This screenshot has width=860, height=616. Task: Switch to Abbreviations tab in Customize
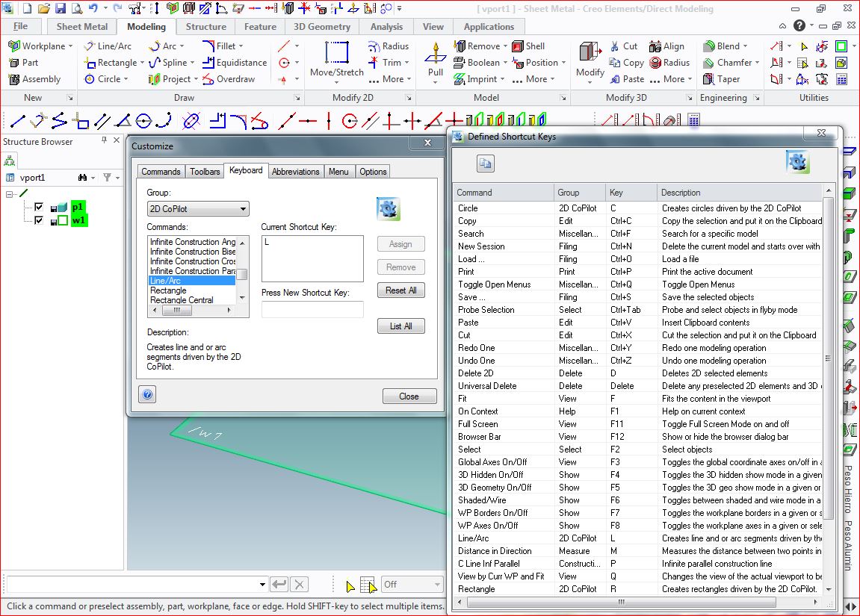pyautogui.click(x=296, y=172)
